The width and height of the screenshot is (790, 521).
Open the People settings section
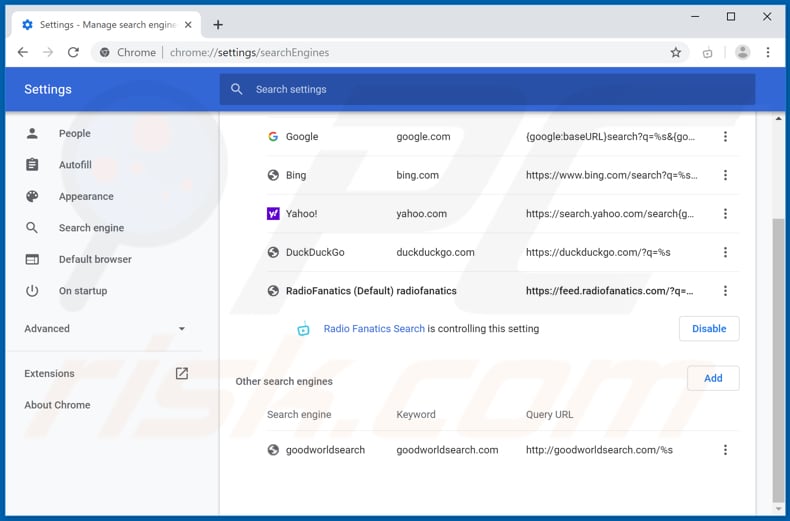(75, 134)
